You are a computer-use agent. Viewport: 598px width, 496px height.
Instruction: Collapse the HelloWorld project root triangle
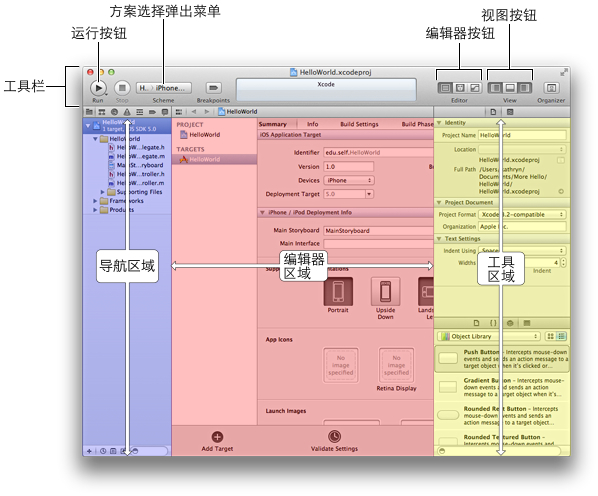coord(88,125)
